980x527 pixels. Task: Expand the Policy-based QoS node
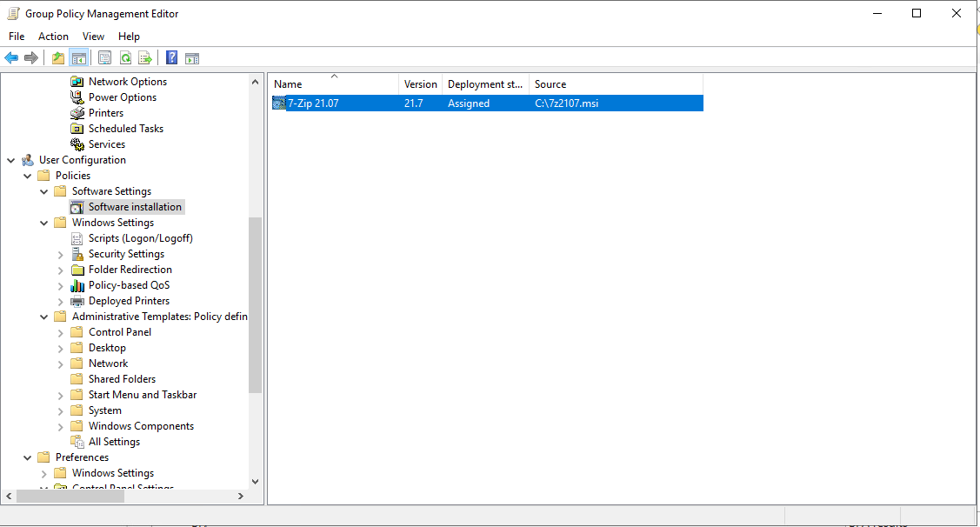pos(61,286)
